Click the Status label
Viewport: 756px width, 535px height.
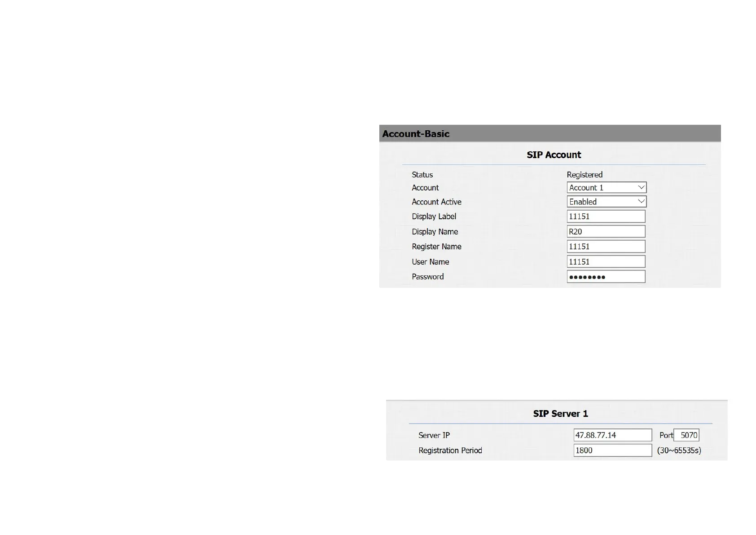(x=422, y=175)
